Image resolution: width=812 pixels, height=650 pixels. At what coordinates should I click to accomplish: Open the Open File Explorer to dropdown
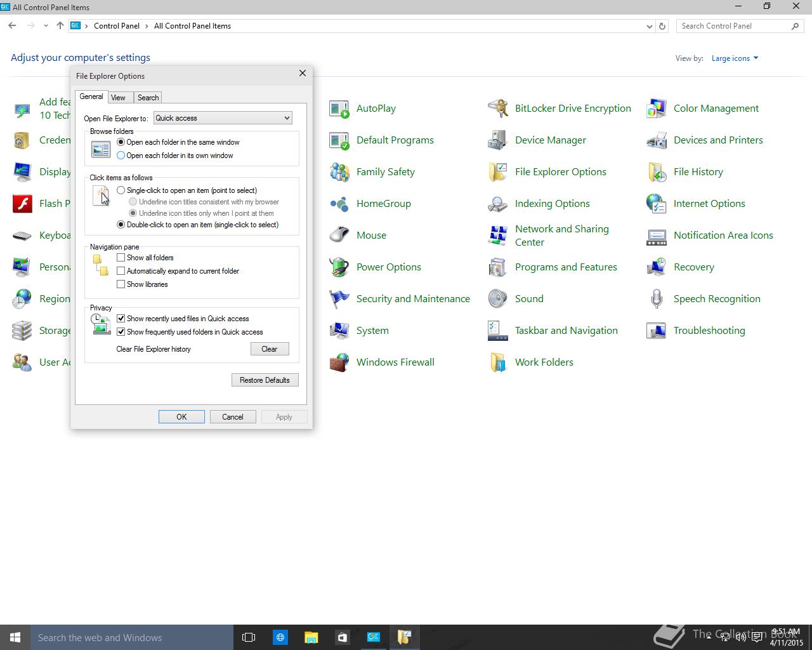223,118
